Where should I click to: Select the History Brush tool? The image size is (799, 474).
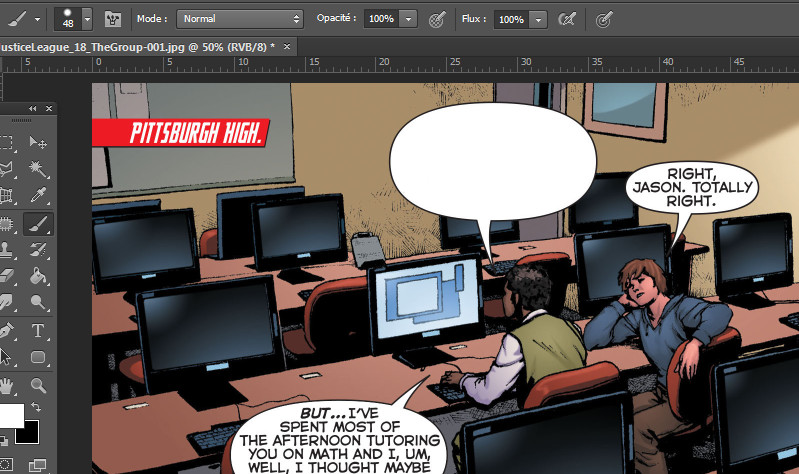(x=38, y=249)
